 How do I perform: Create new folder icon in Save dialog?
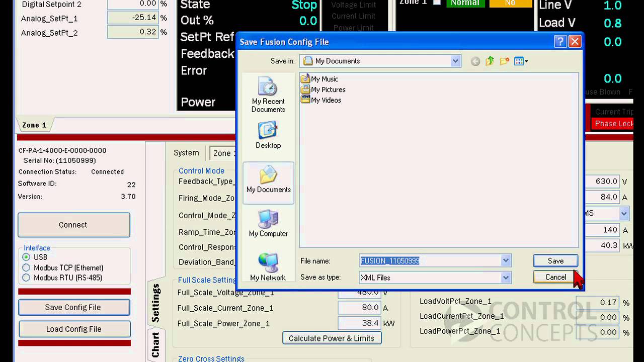click(x=505, y=61)
